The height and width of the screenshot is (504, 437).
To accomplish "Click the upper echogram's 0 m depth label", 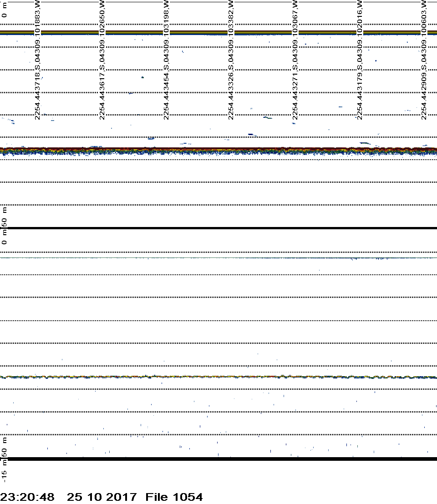I will coord(5,11).
